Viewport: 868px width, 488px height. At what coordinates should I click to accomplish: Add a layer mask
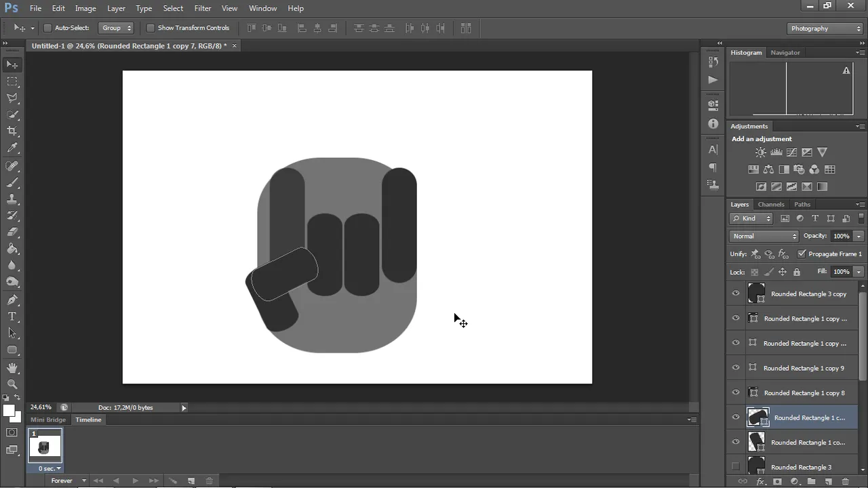click(x=777, y=482)
